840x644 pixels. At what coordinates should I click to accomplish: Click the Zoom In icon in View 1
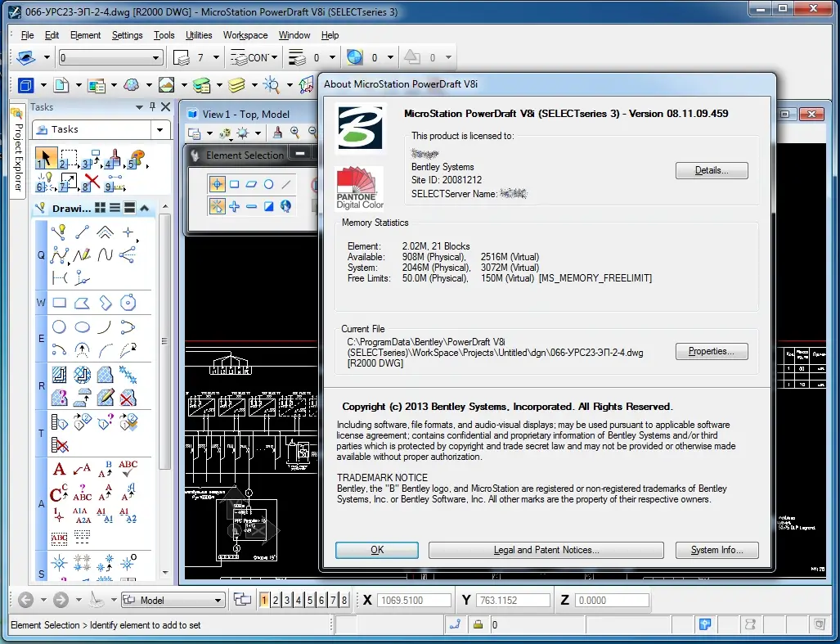(x=294, y=133)
